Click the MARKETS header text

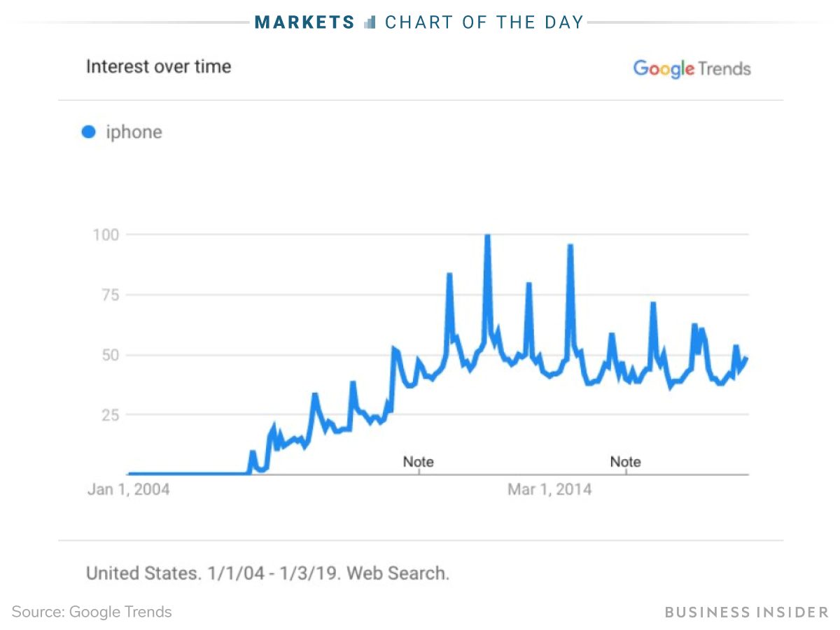pos(305,22)
